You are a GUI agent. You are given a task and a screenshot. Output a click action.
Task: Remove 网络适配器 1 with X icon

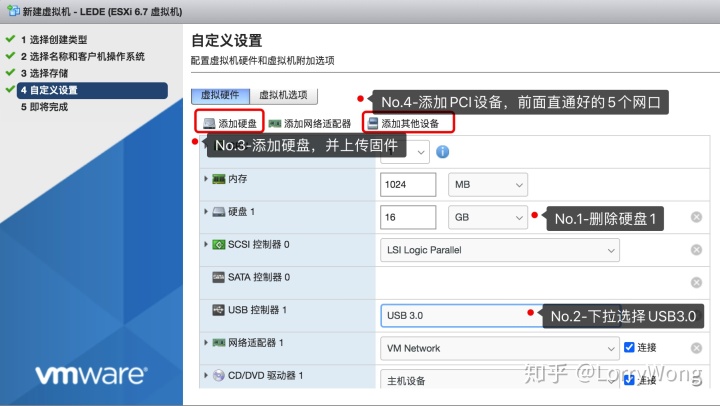(x=696, y=348)
